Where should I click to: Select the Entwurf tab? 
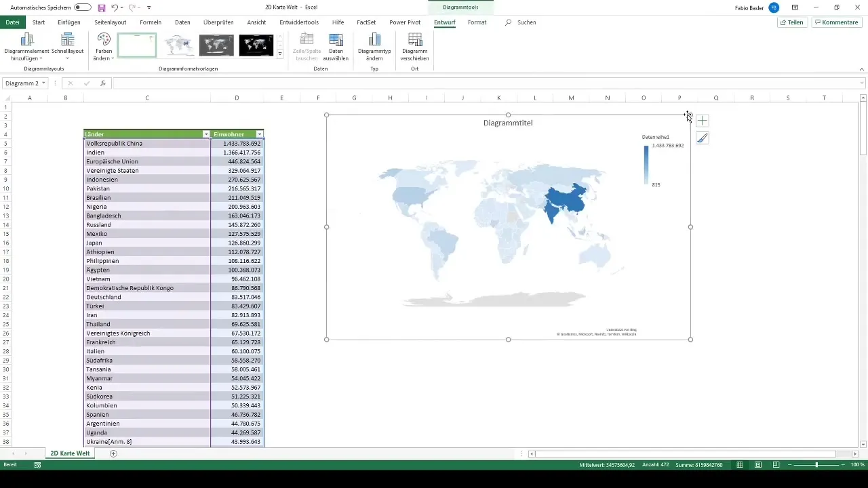point(444,22)
